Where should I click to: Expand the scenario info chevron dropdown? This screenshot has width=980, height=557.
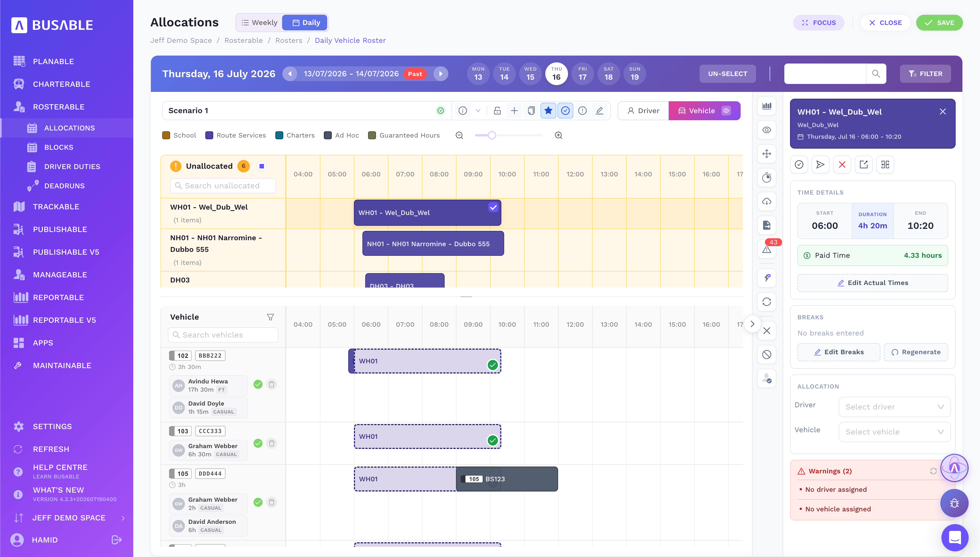point(478,111)
